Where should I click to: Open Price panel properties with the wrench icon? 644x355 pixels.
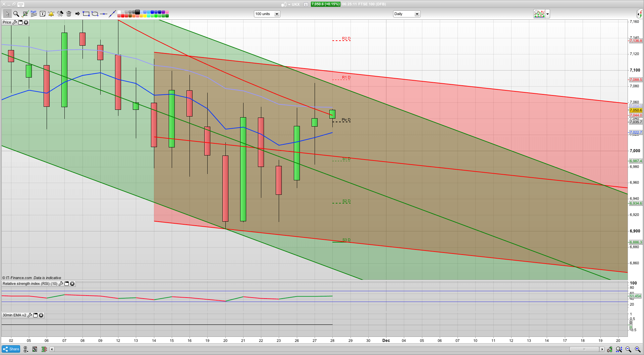pyautogui.click(x=15, y=22)
